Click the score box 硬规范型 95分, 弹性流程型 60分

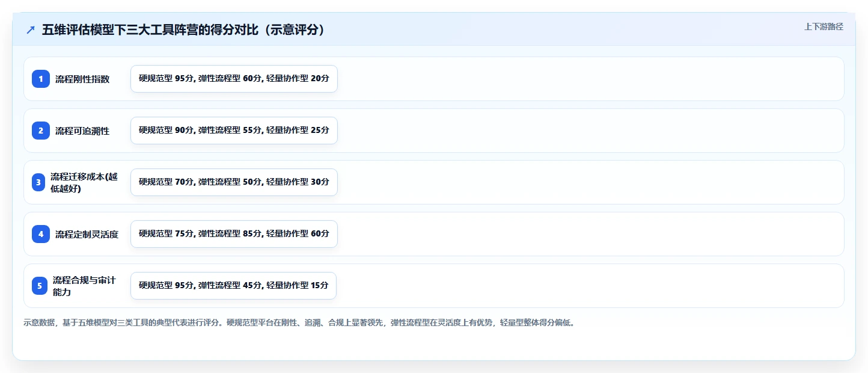(234, 79)
